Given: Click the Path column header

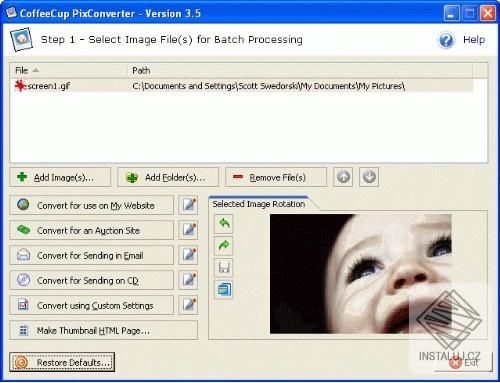Looking at the screenshot, I should pyautogui.click(x=300, y=70).
